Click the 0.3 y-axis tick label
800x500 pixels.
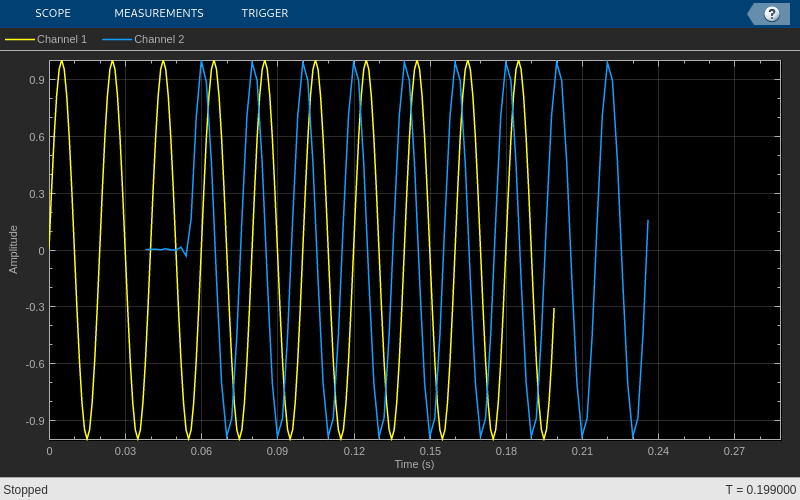pyautogui.click(x=38, y=194)
